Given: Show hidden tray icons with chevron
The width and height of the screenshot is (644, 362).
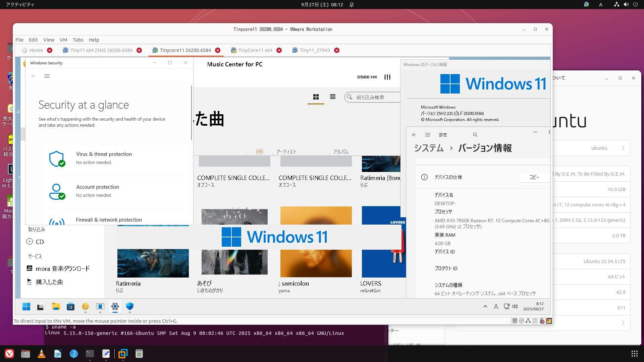Looking at the screenshot, I should (485, 306).
